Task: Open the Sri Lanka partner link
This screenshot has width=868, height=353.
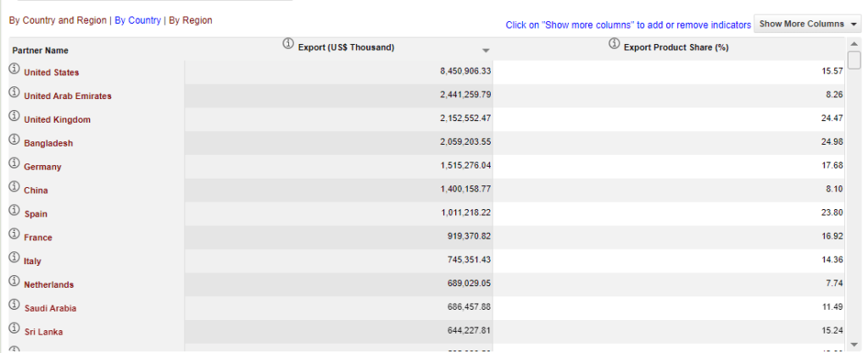Action: (x=42, y=332)
